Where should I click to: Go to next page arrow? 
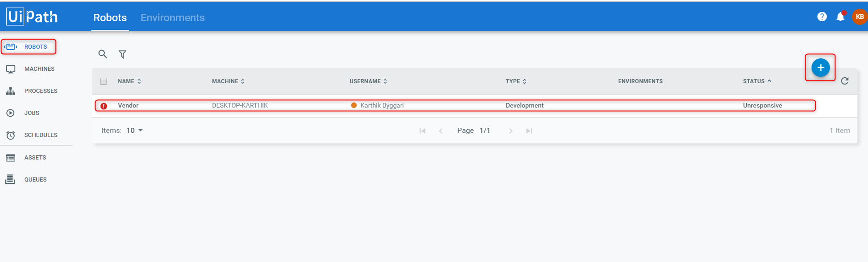(x=510, y=131)
